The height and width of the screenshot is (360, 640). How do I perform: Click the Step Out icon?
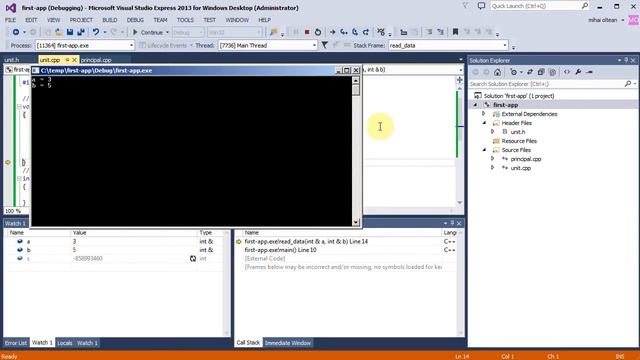(x=366, y=32)
